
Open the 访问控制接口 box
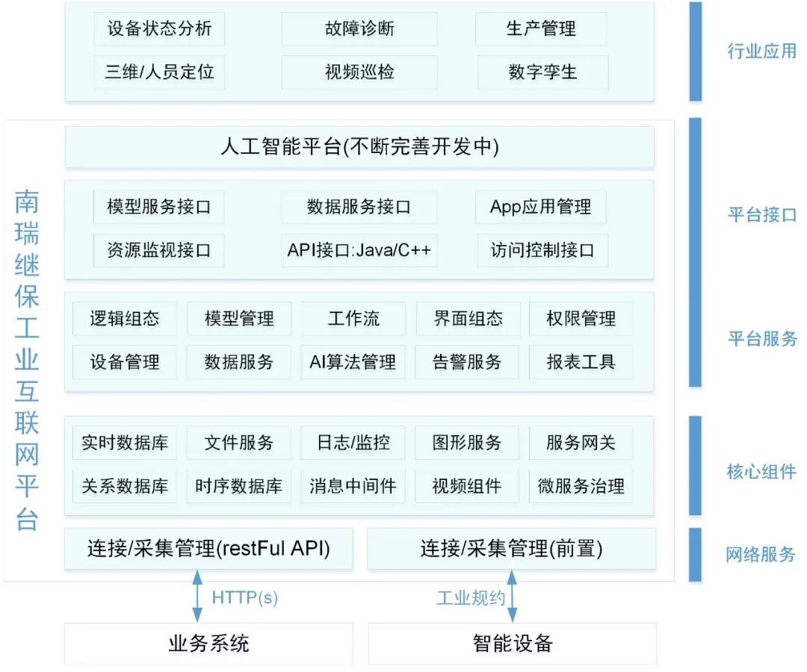(x=542, y=250)
